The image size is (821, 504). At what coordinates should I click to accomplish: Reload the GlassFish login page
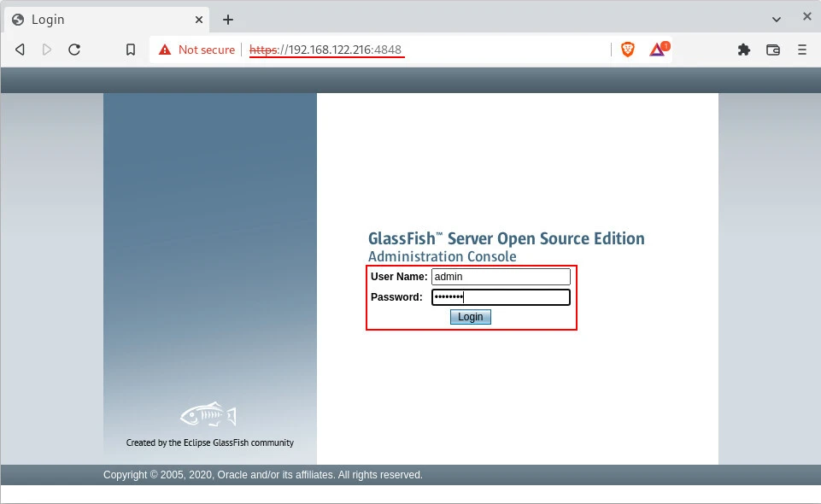[74, 50]
